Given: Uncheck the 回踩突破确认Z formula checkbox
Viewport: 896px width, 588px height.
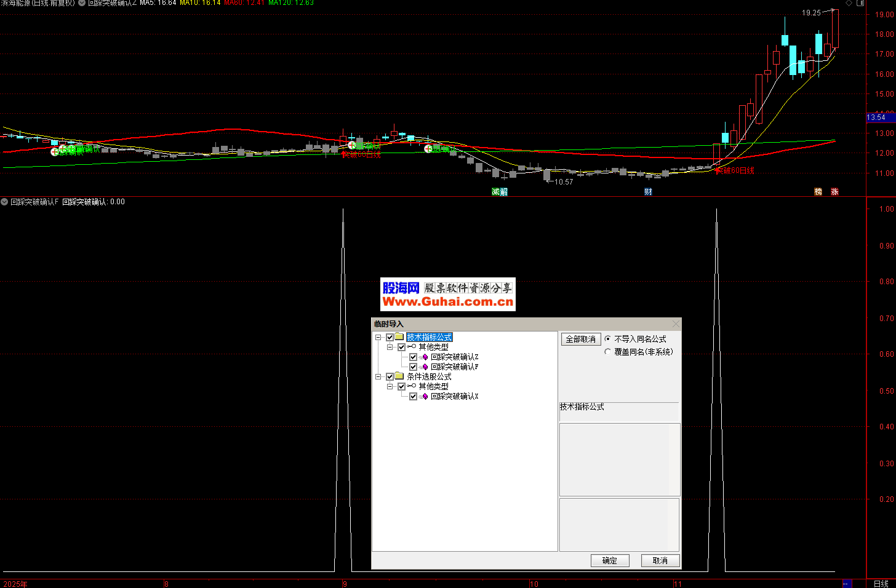Looking at the screenshot, I should click(414, 357).
